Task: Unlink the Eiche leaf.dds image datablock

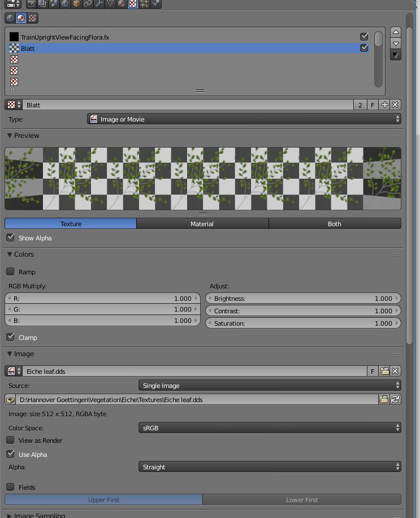Action: (x=395, y=371)
